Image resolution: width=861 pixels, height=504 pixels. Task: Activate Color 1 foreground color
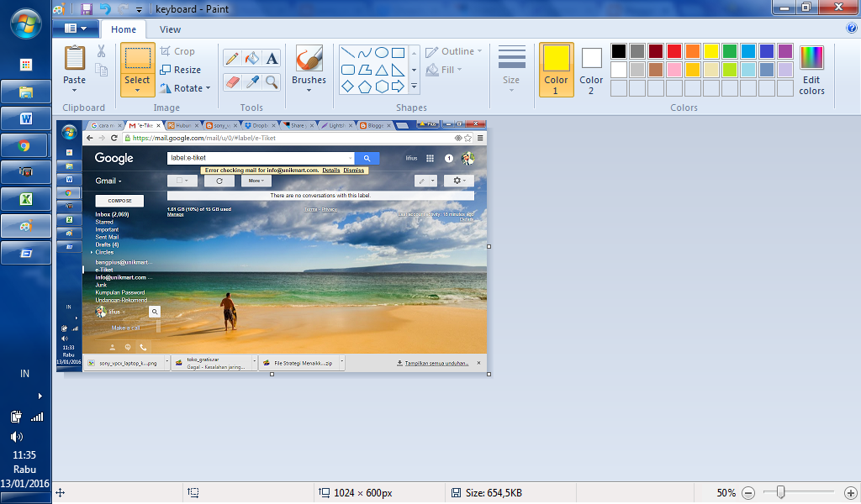557,70
